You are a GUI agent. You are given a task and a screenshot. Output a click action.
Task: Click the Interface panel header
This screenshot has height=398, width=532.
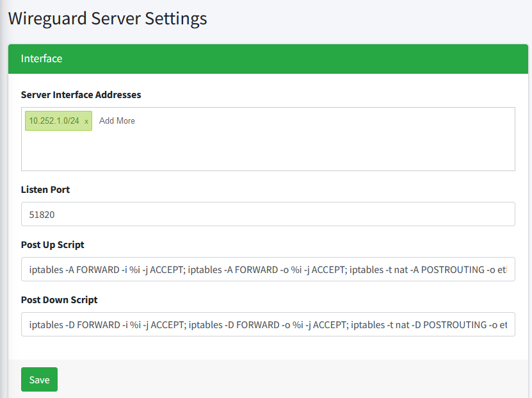(x=268, y=59)
